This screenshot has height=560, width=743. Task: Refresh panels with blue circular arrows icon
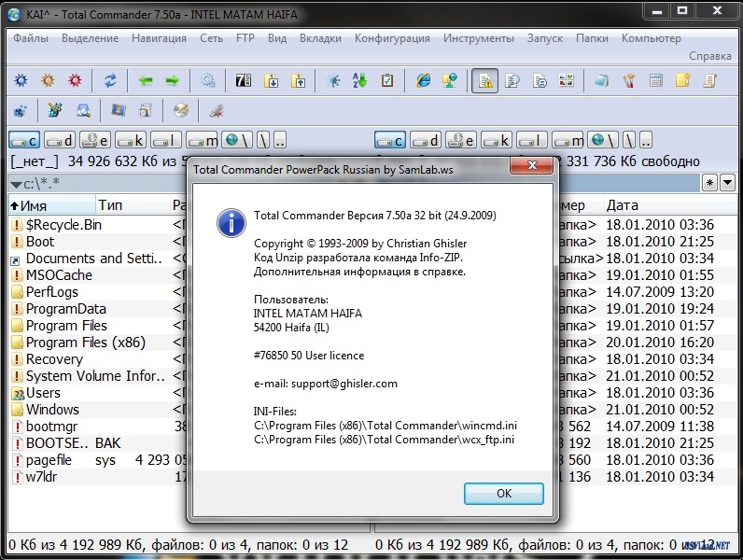[110, 80]
